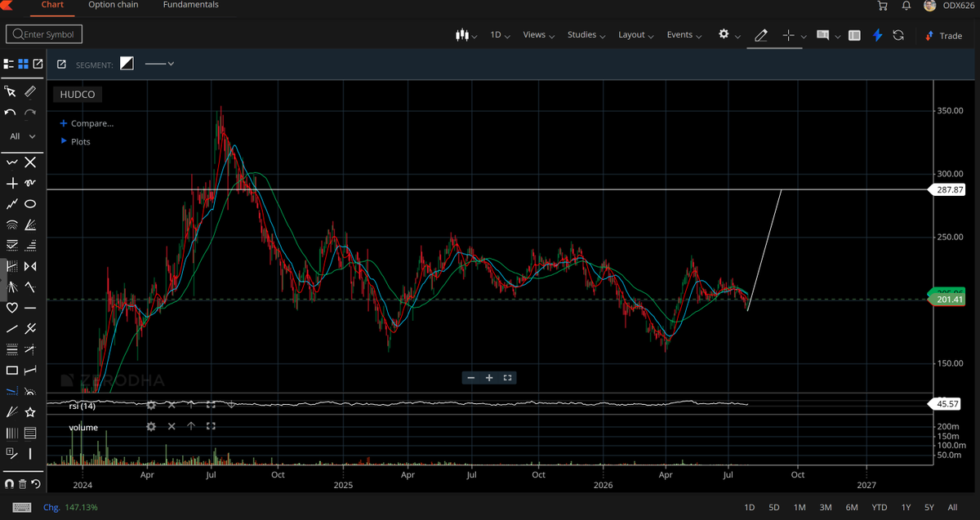Image resolution: width=980 pixels, height=520 pixels.
Task: Clear drawings with the trash icon
Action: (x=23, y=484)
